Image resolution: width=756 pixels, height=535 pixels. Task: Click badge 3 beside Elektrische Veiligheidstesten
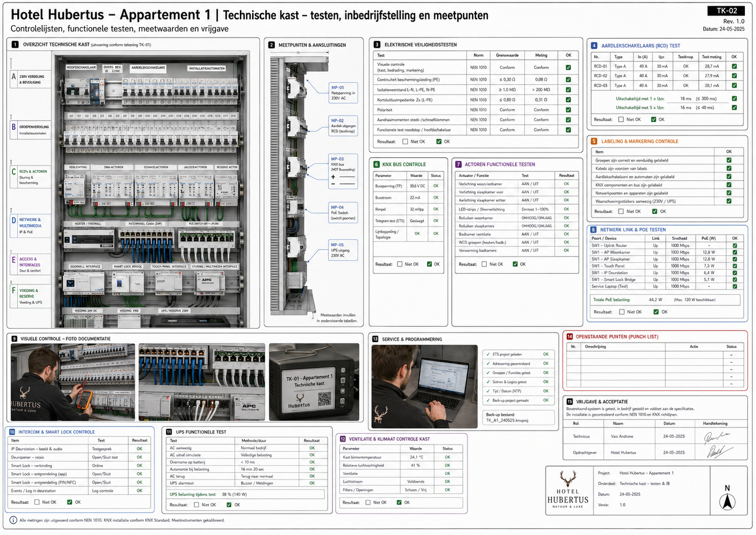[377, 45]
